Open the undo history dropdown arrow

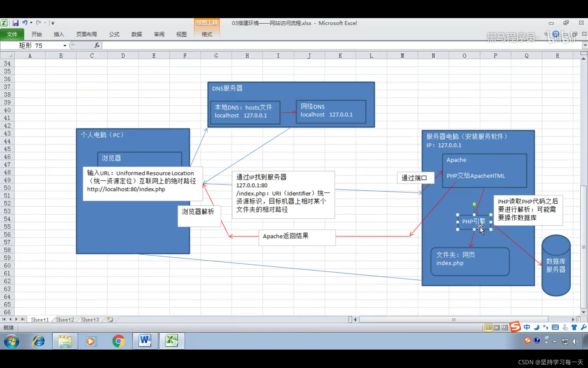(x=31, y=23)
